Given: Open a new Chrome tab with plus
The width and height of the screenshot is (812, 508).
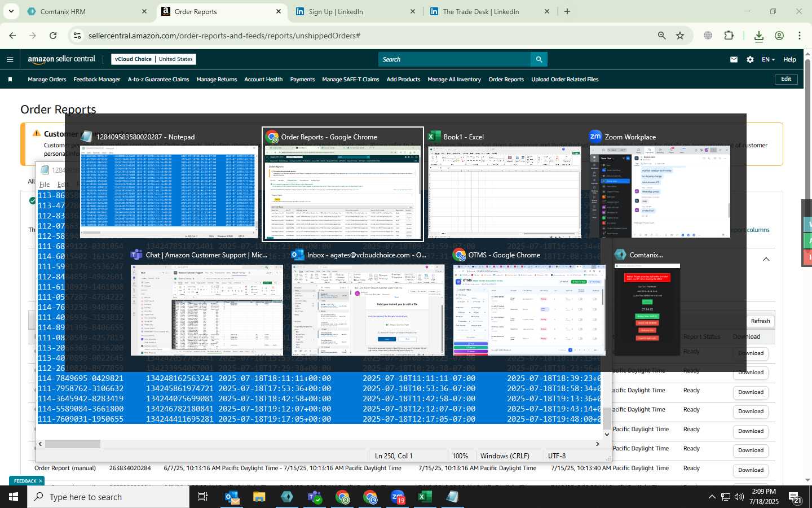Looking at the screenshot, I should pos(567,11).
